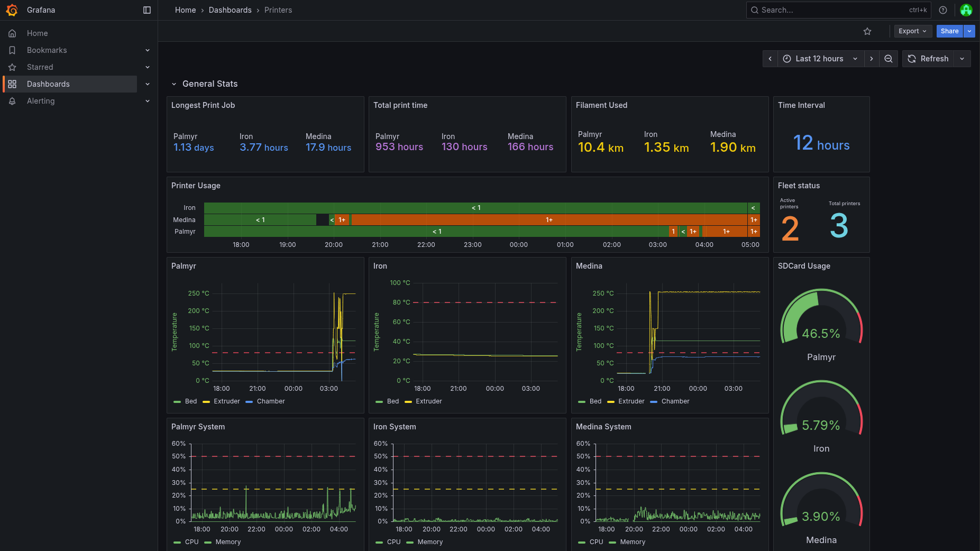
Task: Mark the dashboard as favorite with star icon
Action: click(867, 31)
